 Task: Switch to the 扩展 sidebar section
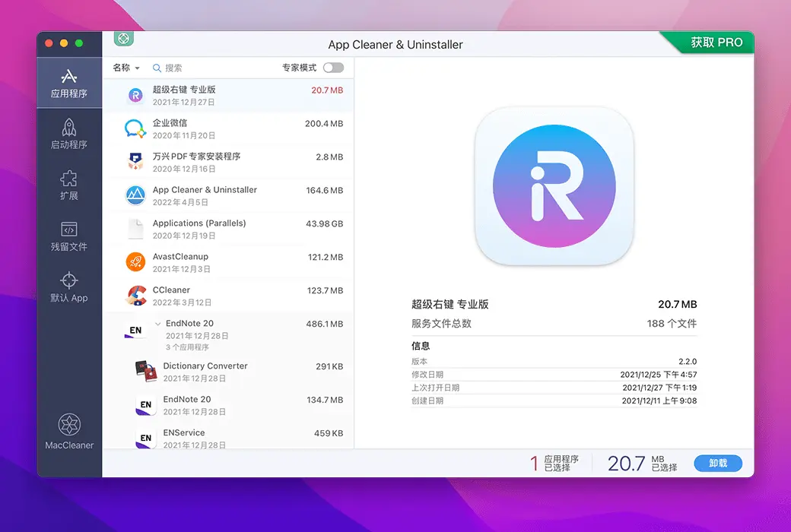[69, 185]
